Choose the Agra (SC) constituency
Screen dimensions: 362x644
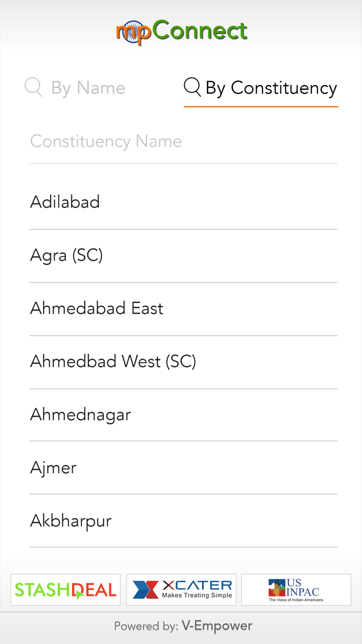(183, 255)
